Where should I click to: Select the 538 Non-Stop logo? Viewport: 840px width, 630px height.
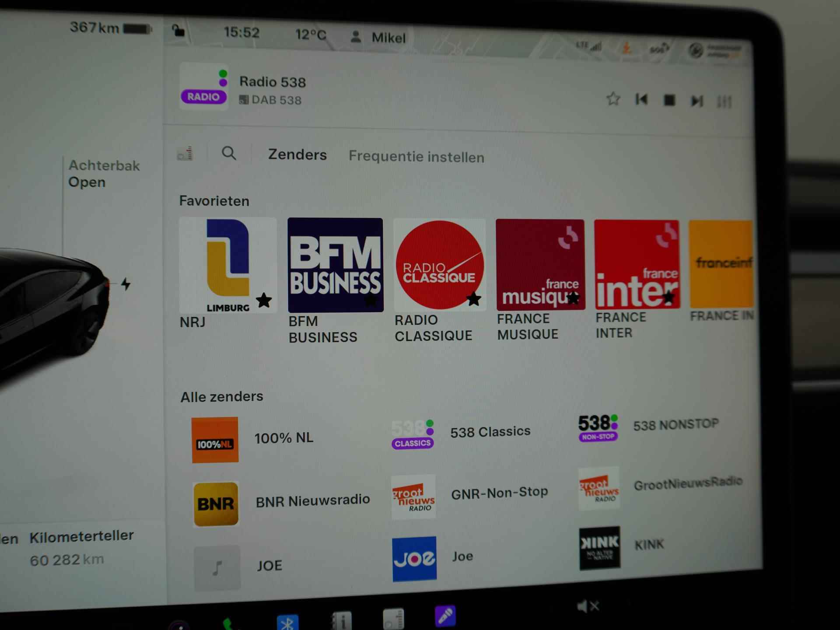[x=598, y=428]
